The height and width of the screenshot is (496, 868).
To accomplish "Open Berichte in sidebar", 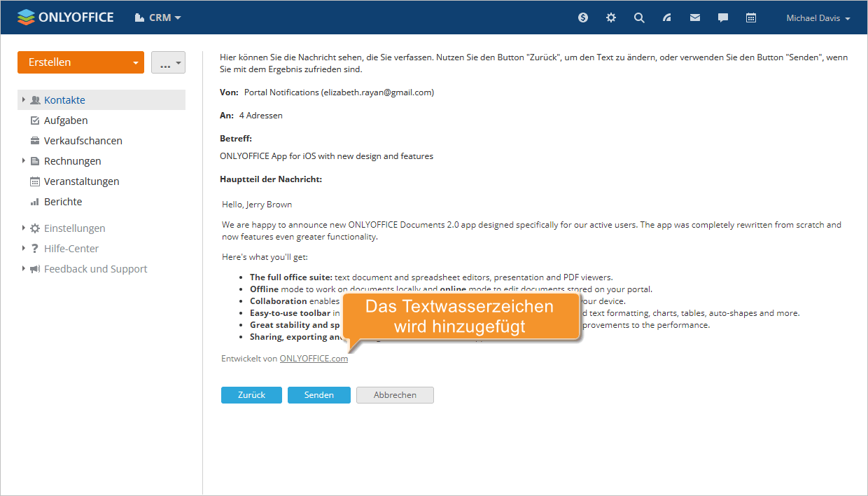I will point(63,202).
